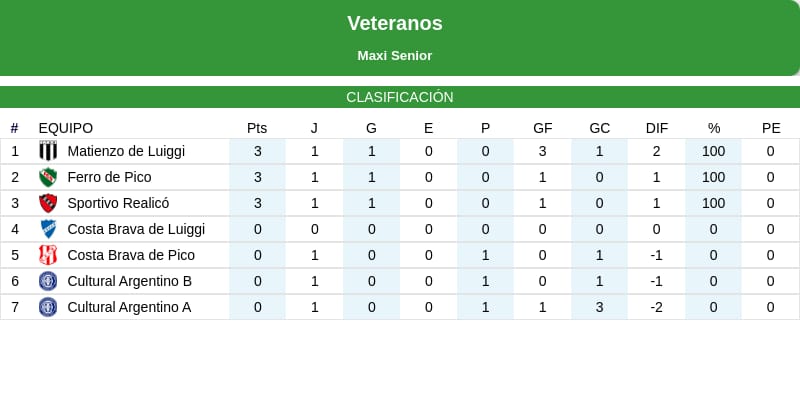Click the Cultural Argentino A crest
The width and height of the screenshot is (800, 400).
point(48,307)
